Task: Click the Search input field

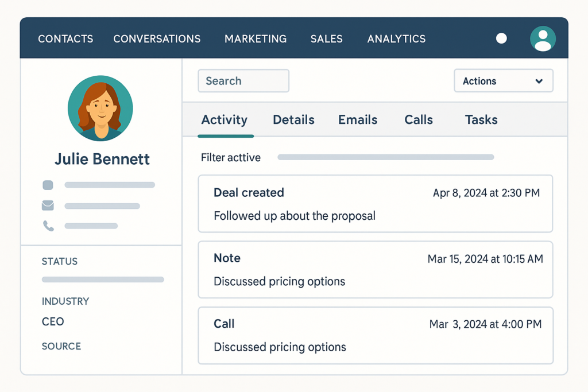Action: point(243,80)
